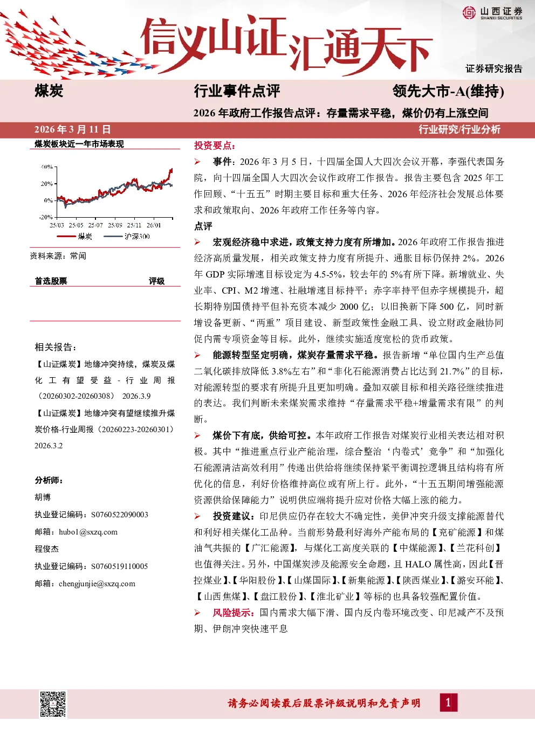Image resolution: width=535 pixels, height=756 pixels.
Task: Click email chengjunjie@sxzq.com
Action: (97, 584)
